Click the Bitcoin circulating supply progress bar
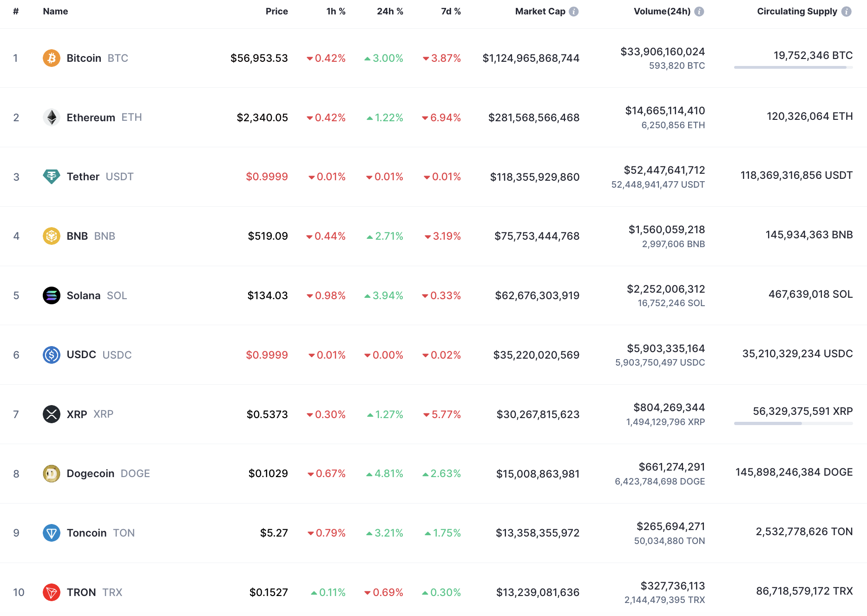Viewport: 867px width, 616px height. 793,67
